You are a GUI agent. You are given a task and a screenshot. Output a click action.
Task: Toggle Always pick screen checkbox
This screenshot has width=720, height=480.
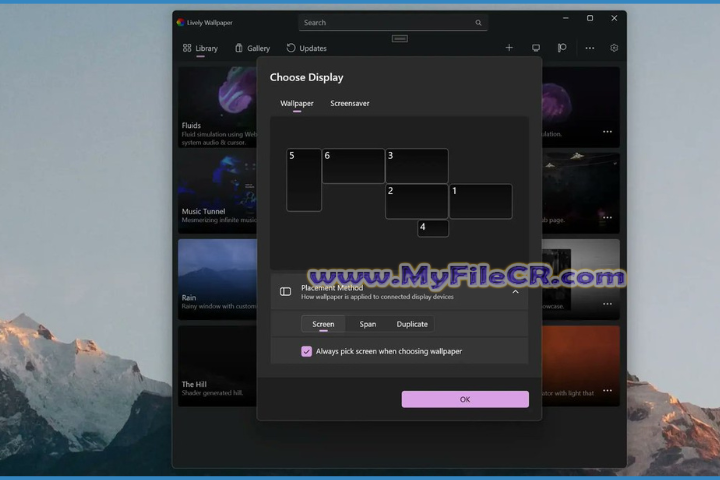(x=307, y=351)
